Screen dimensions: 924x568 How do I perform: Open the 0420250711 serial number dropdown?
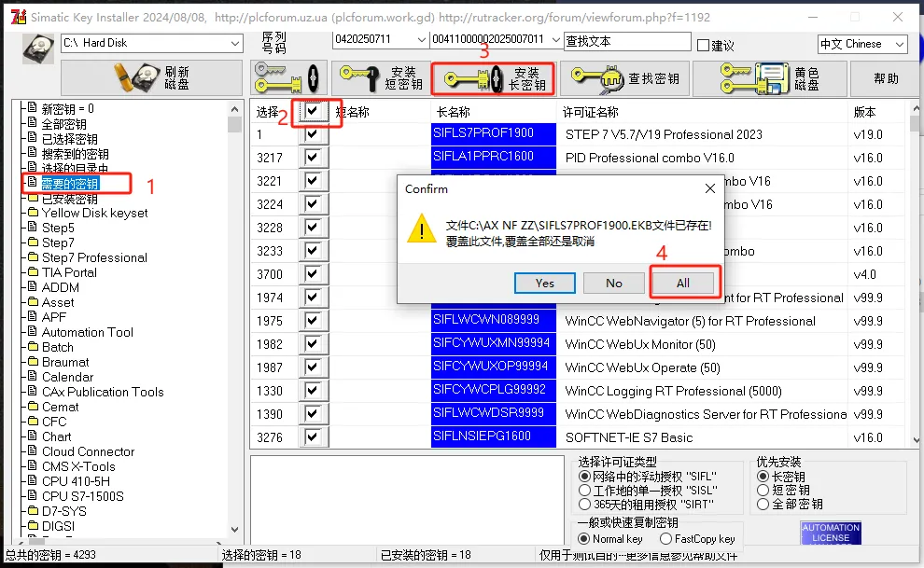[380, 39]
